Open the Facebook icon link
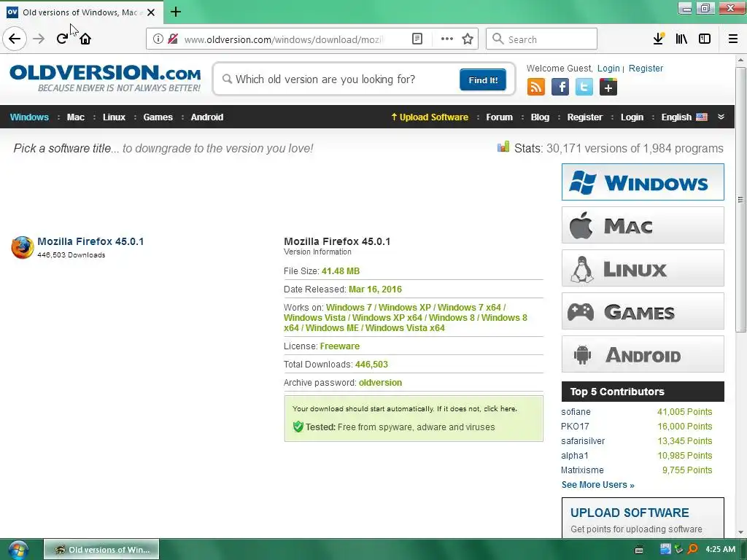The image size is (747, 560). coord(560,87)
